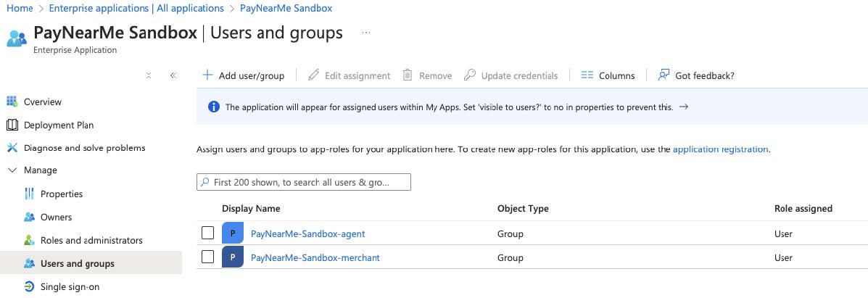Click the Remove trash icon
The width and height of the screenshot is (868, 298).
pos(408,75)
